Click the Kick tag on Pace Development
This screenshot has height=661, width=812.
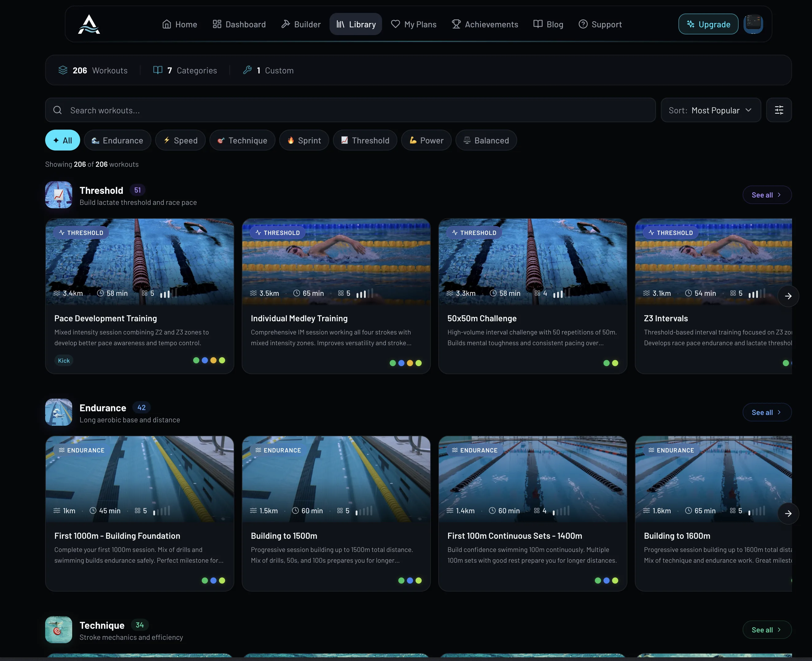[64, 361]
